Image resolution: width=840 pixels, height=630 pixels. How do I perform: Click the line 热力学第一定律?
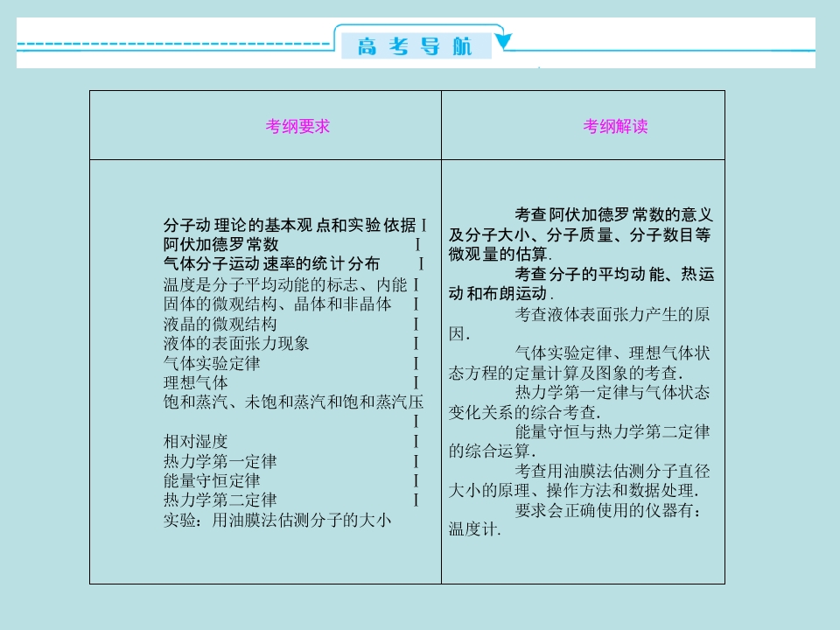tap(220, 461)
